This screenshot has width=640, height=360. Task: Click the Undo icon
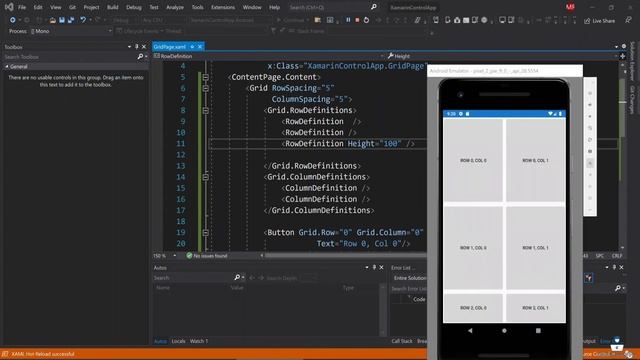pyautogui.click(x=83, y=20)
